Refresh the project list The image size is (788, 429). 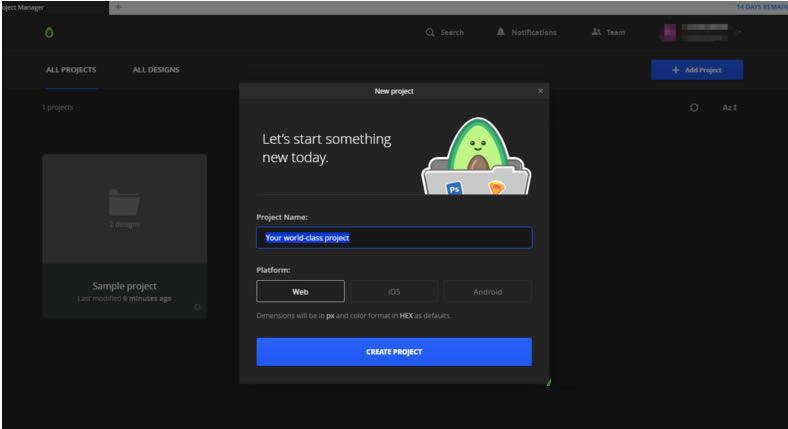click(x=694, y=107)
